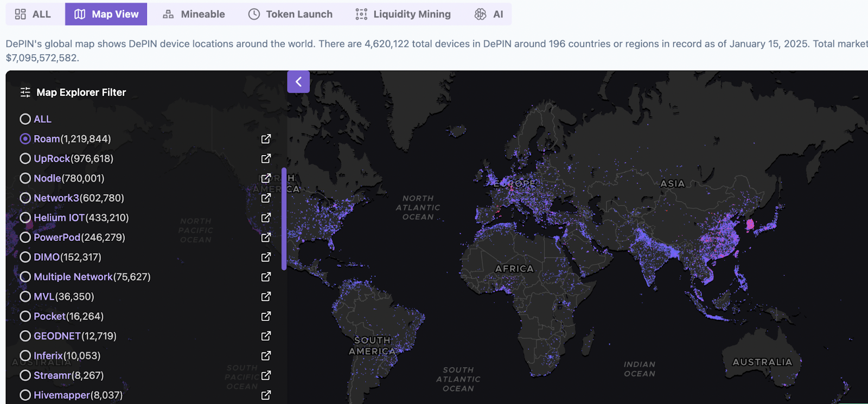
Task: Click the pink device cluster over Korea
Action: pyautogui.click(x=750, y=225)
